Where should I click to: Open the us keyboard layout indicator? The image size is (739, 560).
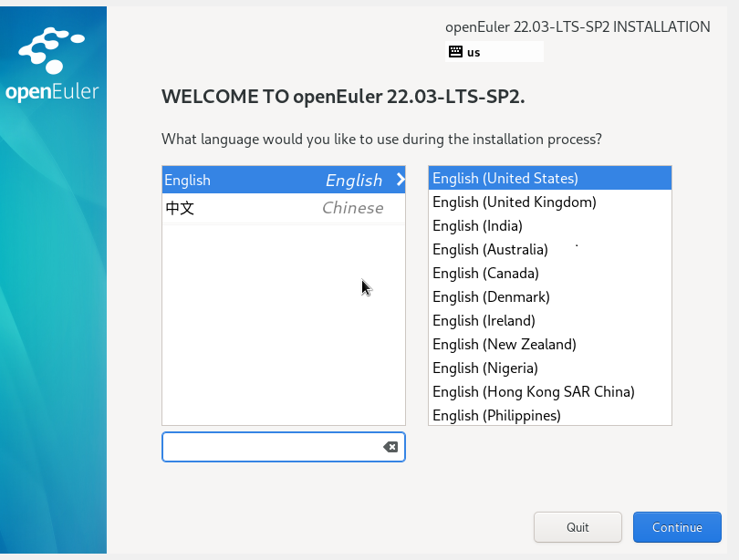tap(494, 52)
